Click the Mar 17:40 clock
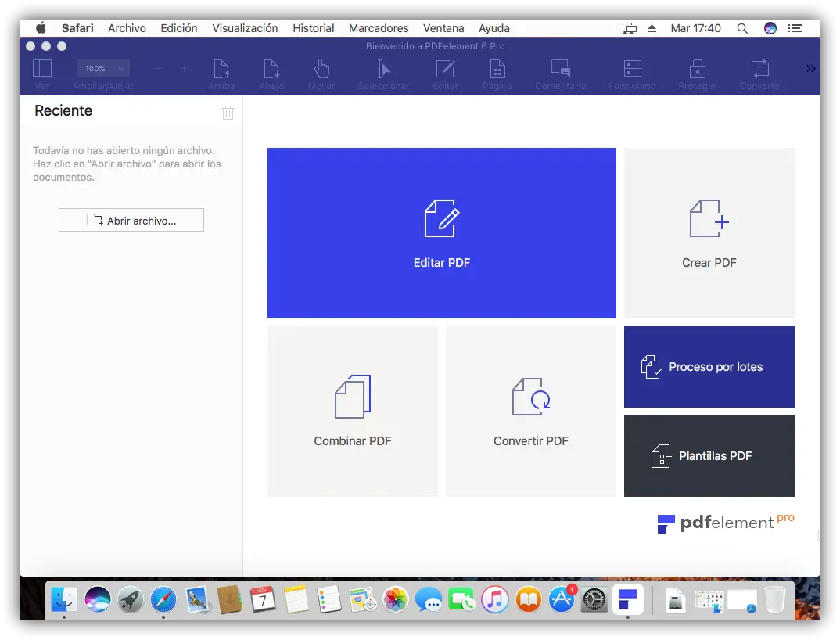840x640 pixels. click(696, 28)
